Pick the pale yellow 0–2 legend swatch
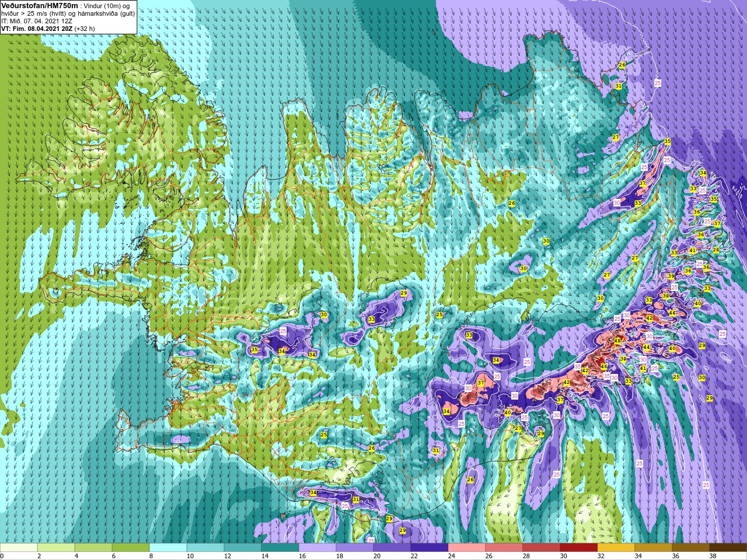Viewport: 747px width, 560px height. click(x=19, y=548)
